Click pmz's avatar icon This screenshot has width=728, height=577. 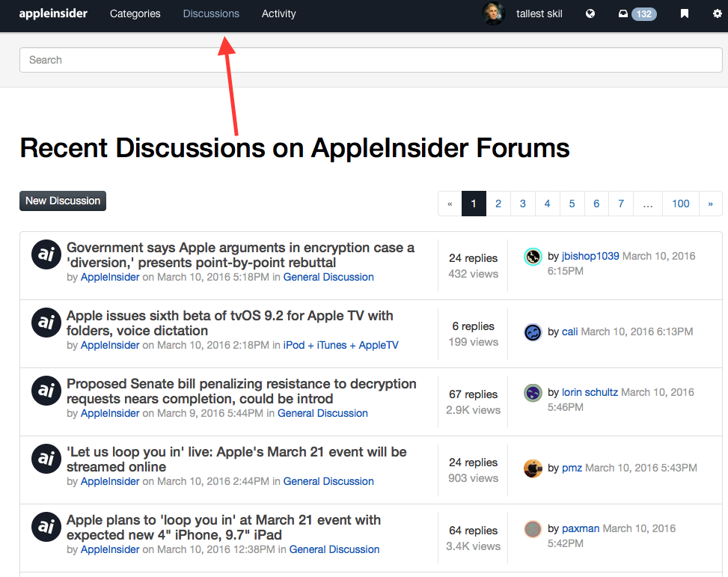pos(533,468)
